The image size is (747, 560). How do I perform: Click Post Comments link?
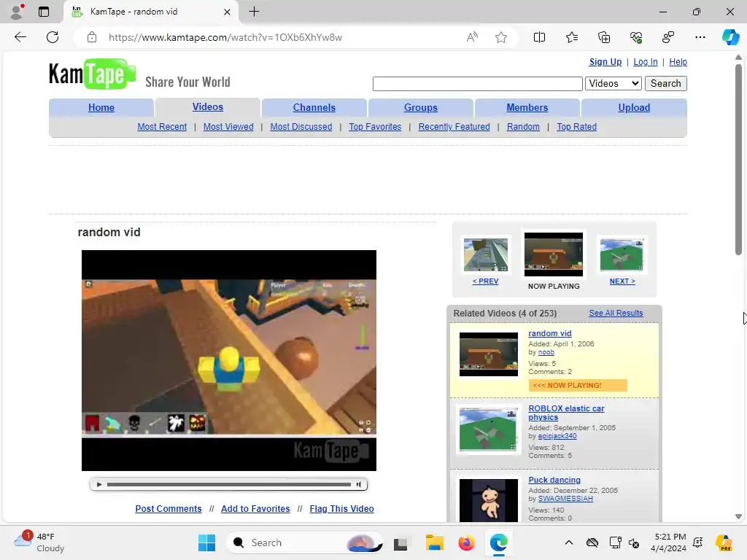(169, 508)
